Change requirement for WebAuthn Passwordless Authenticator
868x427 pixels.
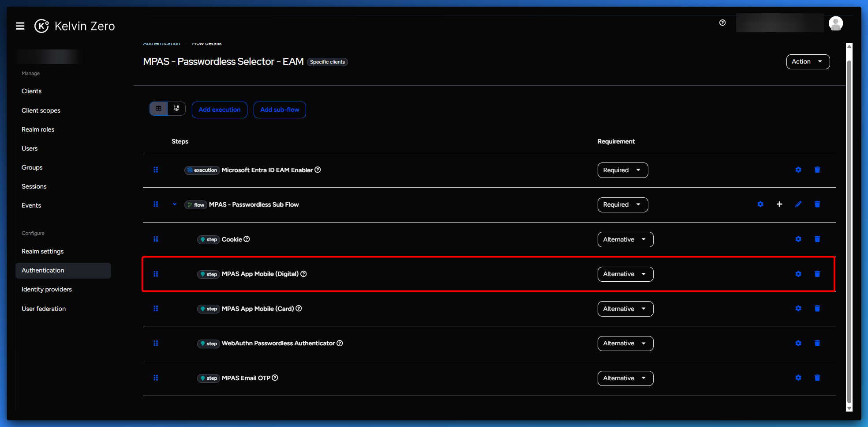[625, 344]
